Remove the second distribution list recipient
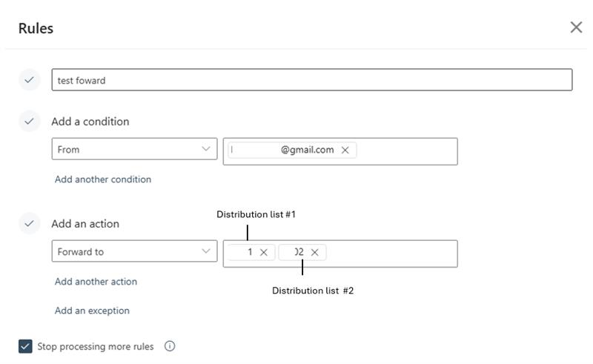This screenshot has height=364, width=593. (x=315, y=252)
